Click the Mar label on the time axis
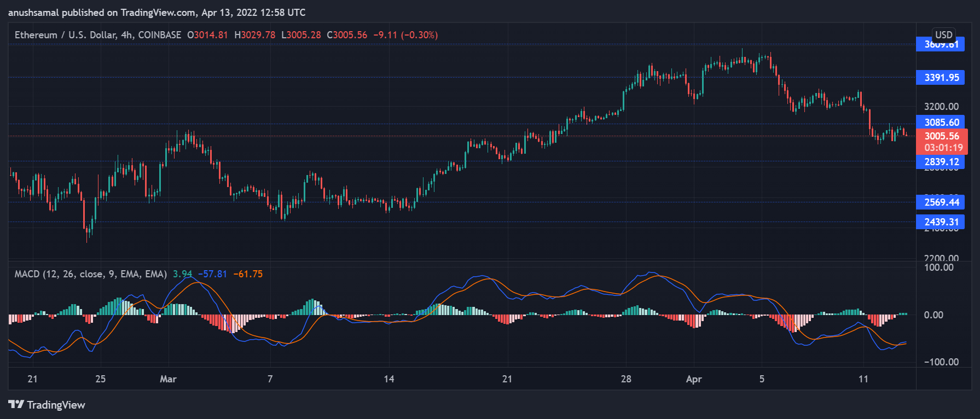This screenshot has width=980, height=419. tap(168, 379)
